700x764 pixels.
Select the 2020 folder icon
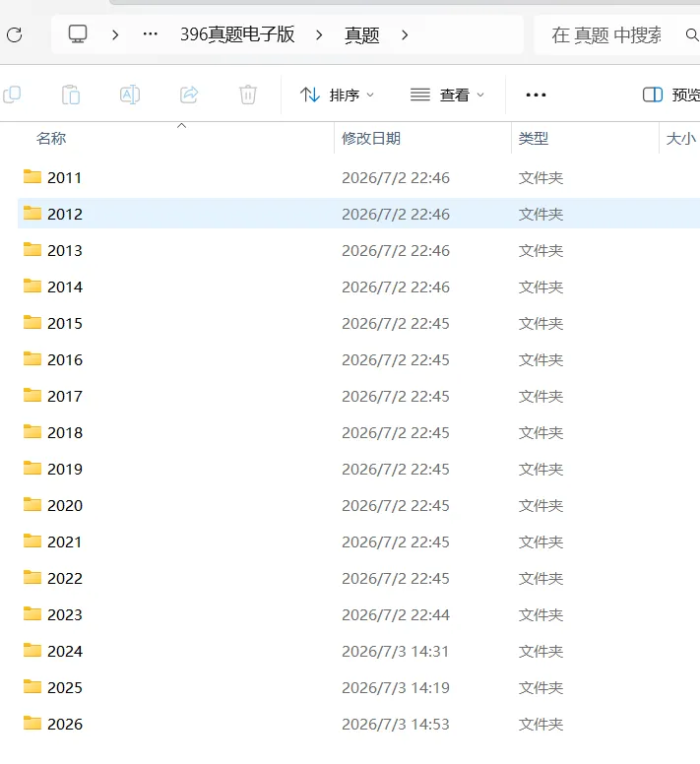[32, 504]
